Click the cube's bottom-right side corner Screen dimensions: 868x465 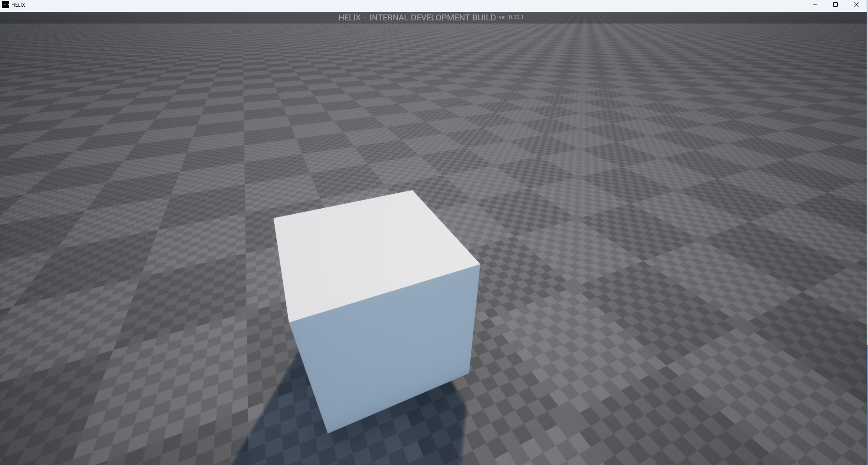click(469, 374)
